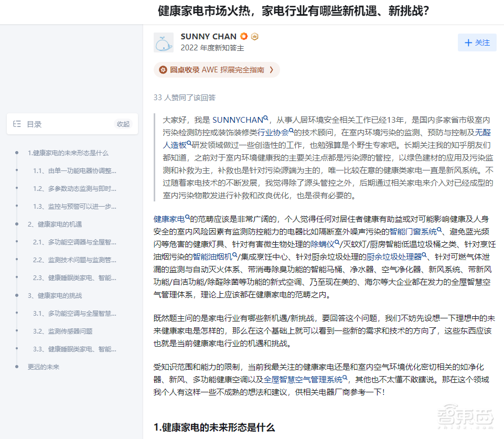Click the 关注 follow button

pyautogui.click(x=476, y=42)
